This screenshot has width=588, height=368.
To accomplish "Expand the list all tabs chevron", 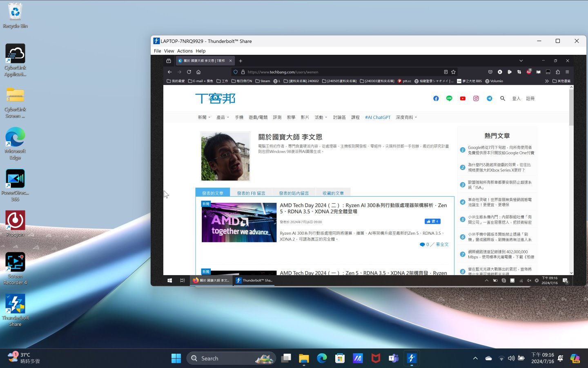I will click(521, 61).
